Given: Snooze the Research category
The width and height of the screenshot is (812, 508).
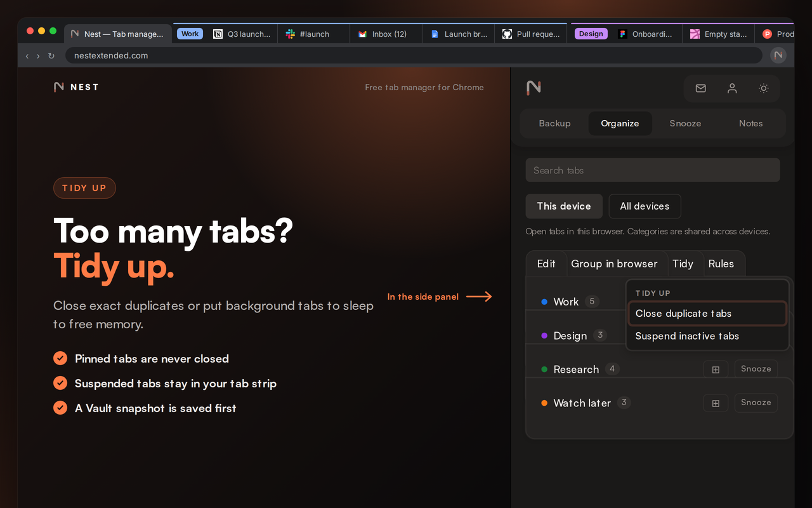Looking at the screenshot, I should (x=756, y=369).
